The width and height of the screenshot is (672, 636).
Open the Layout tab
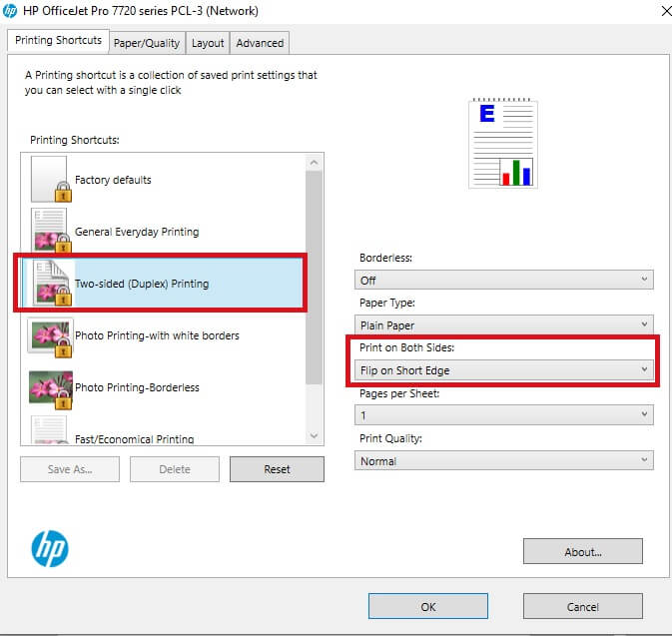(208, 43)
